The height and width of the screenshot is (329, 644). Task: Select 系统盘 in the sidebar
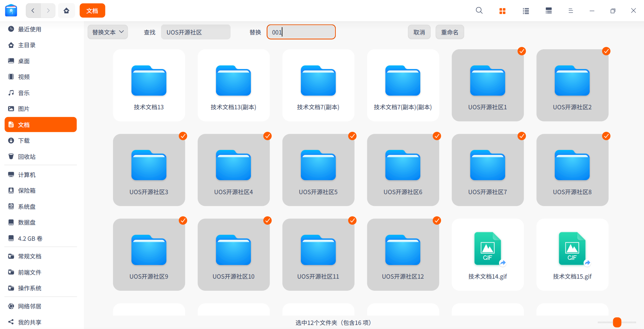[x=41, y=207]
